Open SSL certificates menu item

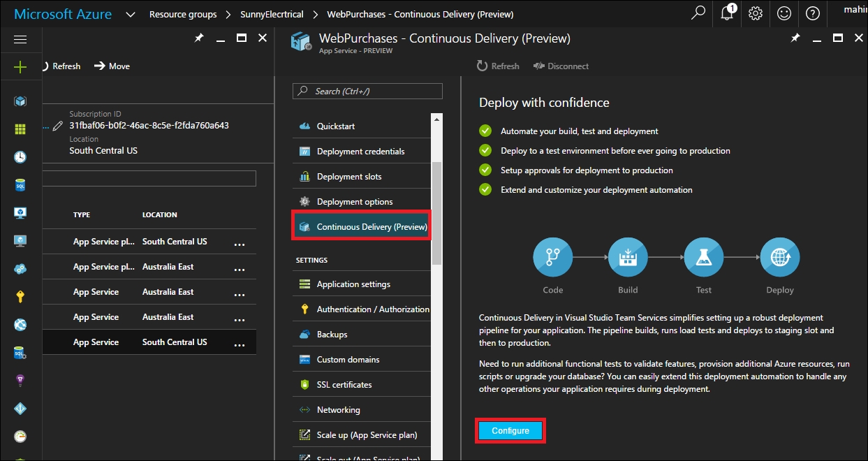[x=361, y=385]
